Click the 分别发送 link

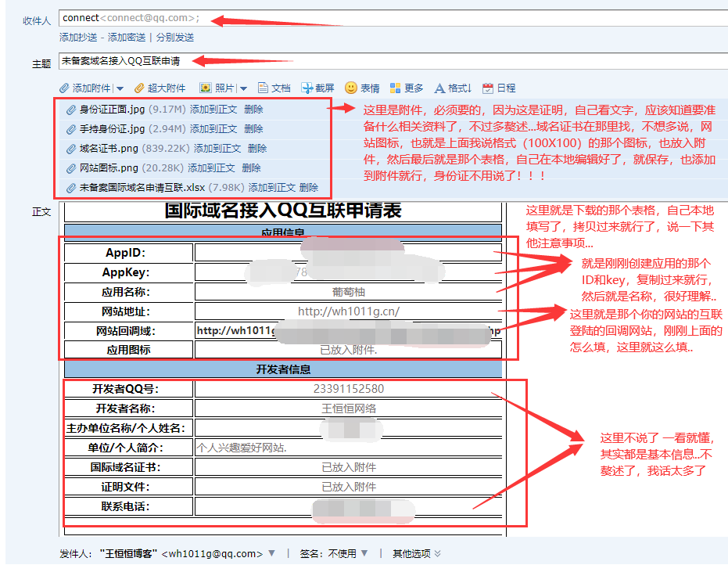175,38
